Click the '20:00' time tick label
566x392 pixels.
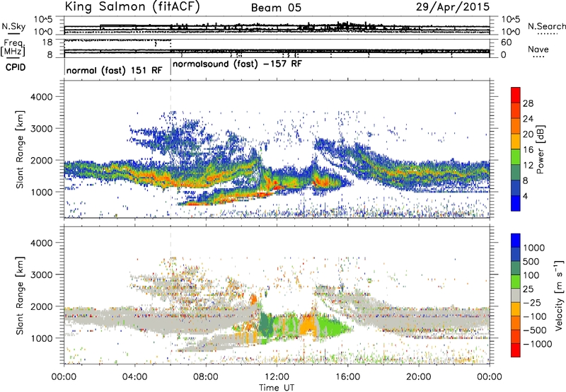419,377
